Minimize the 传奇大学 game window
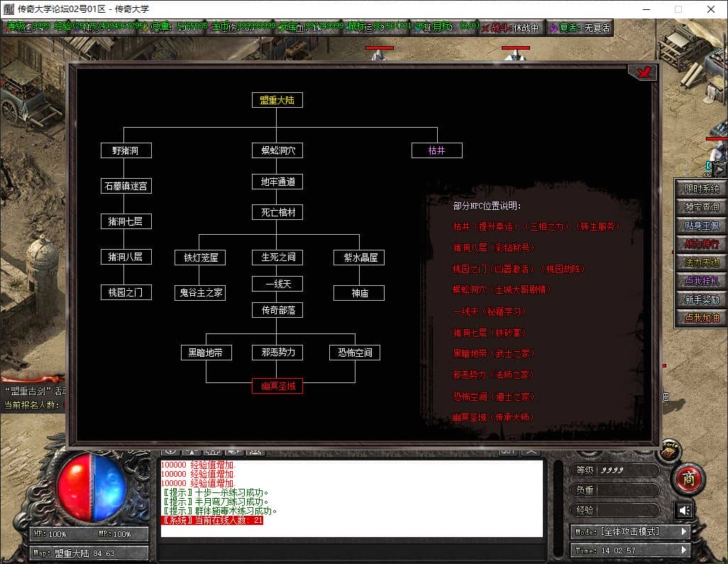 (x=646, y=9)
